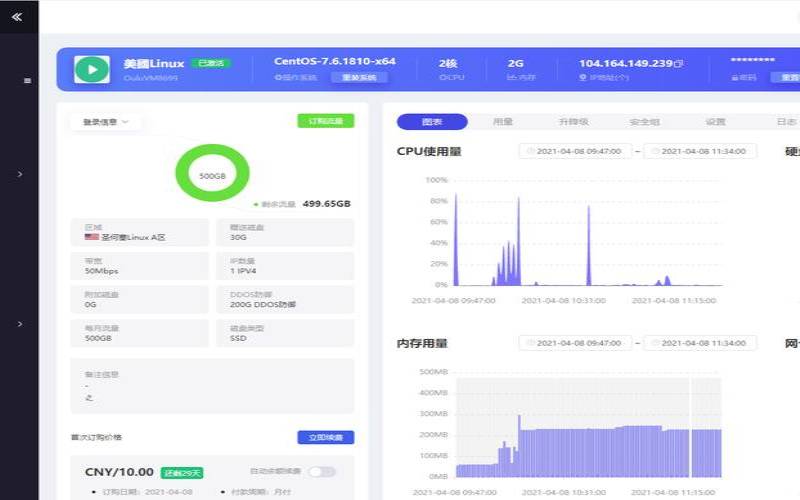Expand the first sidebar chevron item

tap(20, 174)
